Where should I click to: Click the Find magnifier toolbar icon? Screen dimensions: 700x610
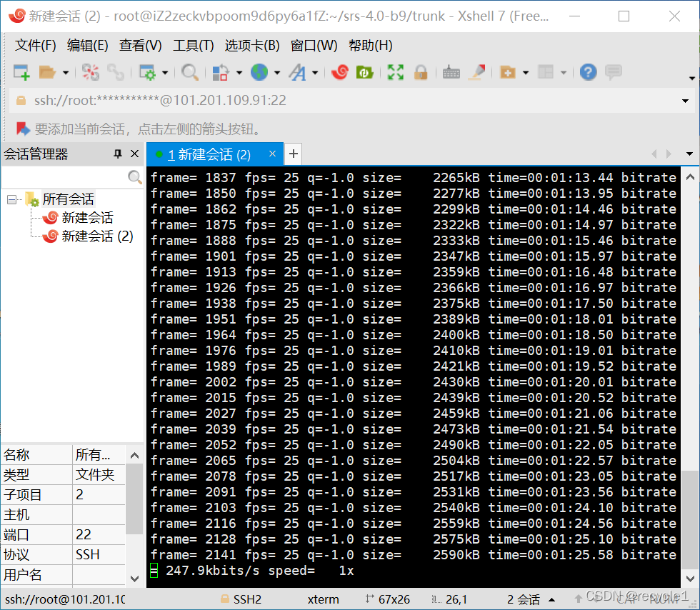[190, 72]
